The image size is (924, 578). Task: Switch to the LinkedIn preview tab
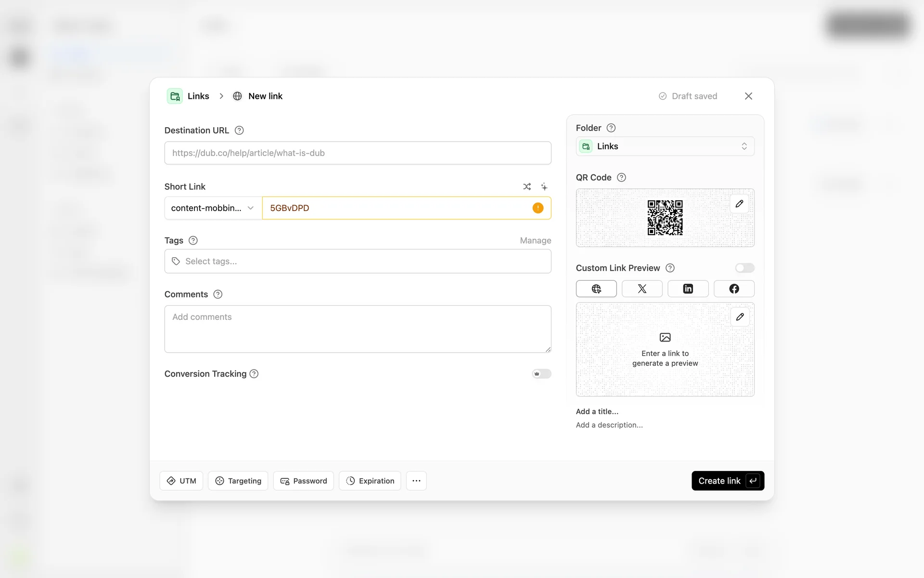(x=688, y=289)
